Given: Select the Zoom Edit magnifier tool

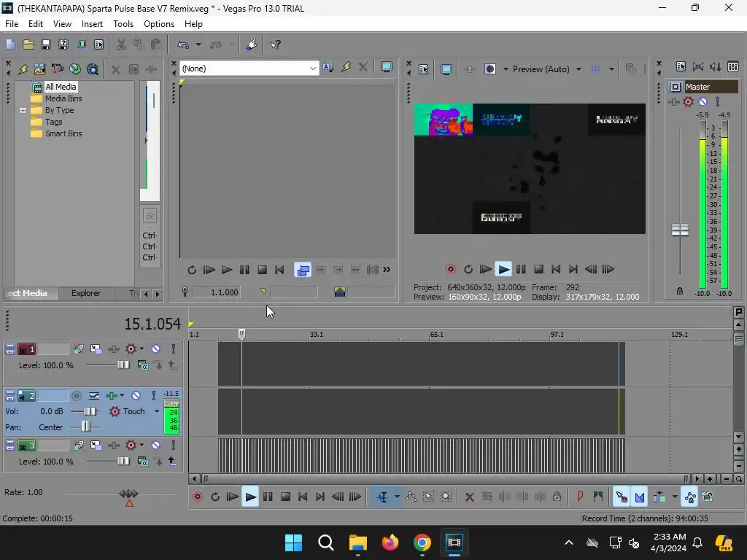Looking at the screenshot, I should 446,497.
